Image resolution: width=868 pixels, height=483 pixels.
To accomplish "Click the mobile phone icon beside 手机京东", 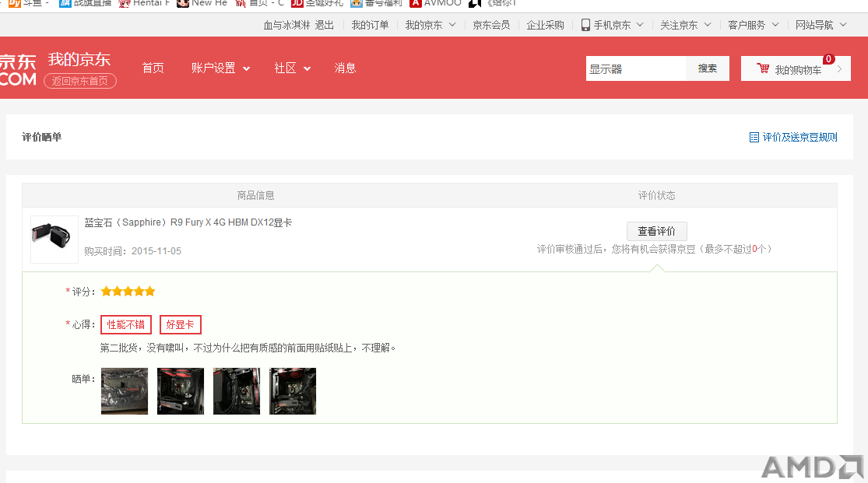I will pyautogui.click(x=585, y=25).
